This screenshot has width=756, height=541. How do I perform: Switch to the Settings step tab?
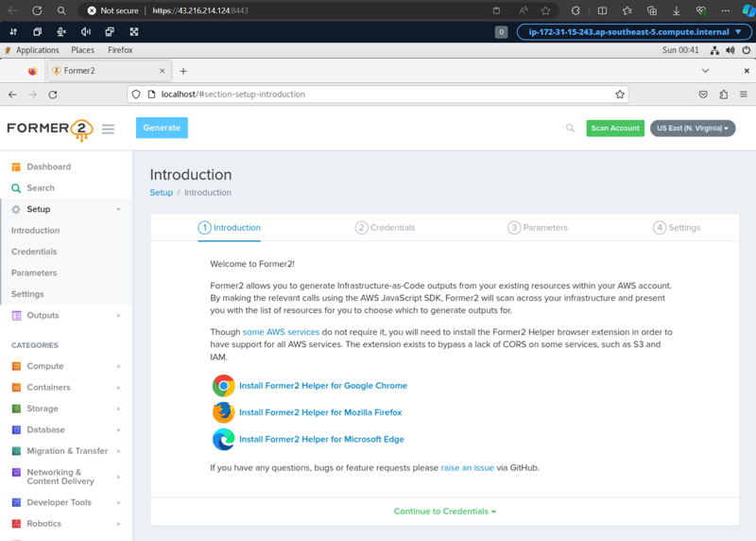pos(677,228)
